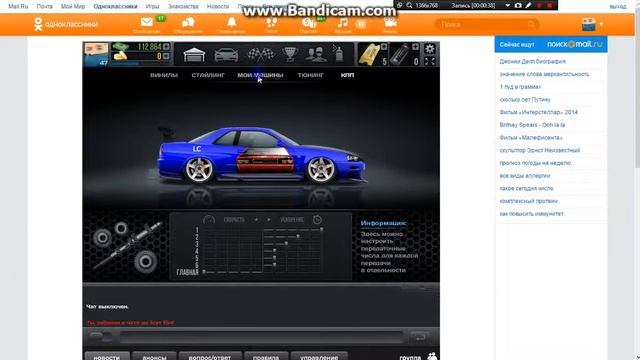
Task: Adjust gear 2 ratio slider handle
Action: click(298, 236)
